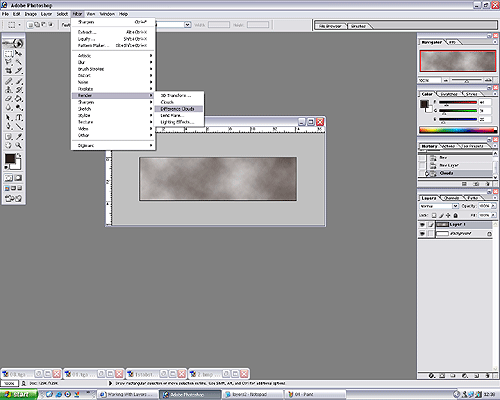Switch to the Channels tab
The width and height of the screenshot is (500, 400).
tap(452, 198)
